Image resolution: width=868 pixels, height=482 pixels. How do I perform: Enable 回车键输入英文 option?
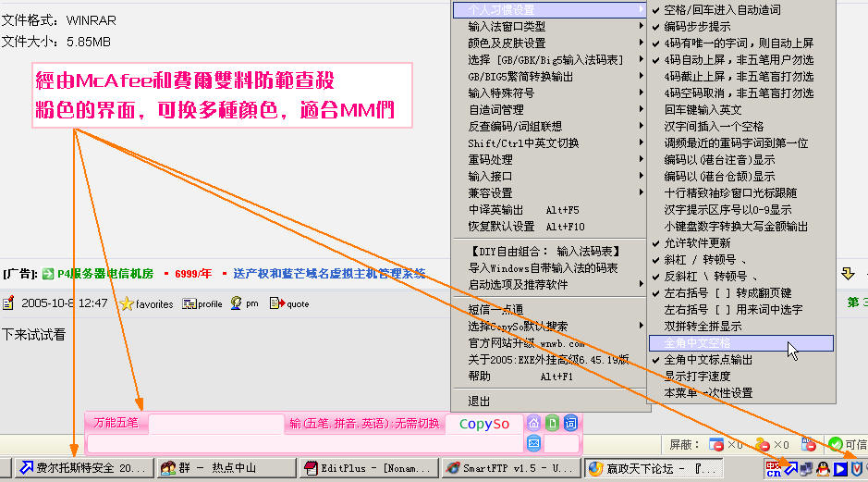point(741,110)
